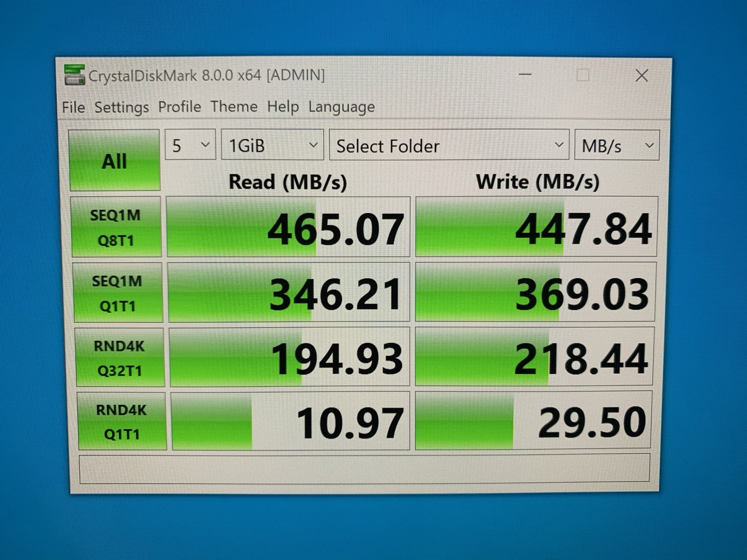Minimize the CrystalDiskMark window
Viewport: 747px width, 560px height.
click(525, 74)
